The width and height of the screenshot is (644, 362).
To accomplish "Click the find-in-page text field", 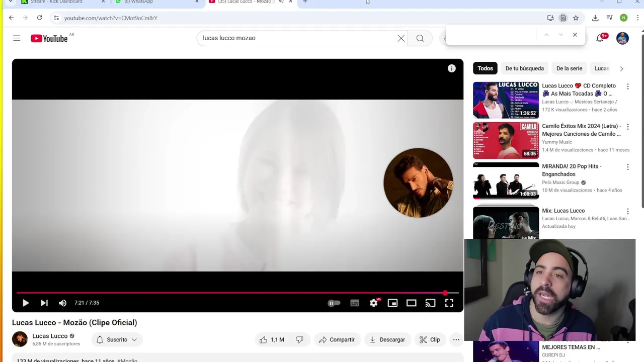I will pos(492,35).
